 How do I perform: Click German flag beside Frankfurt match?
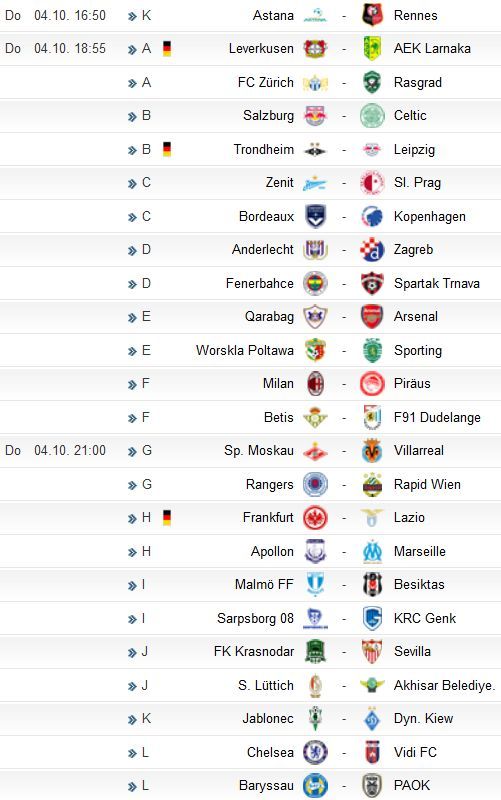[166, 517]
